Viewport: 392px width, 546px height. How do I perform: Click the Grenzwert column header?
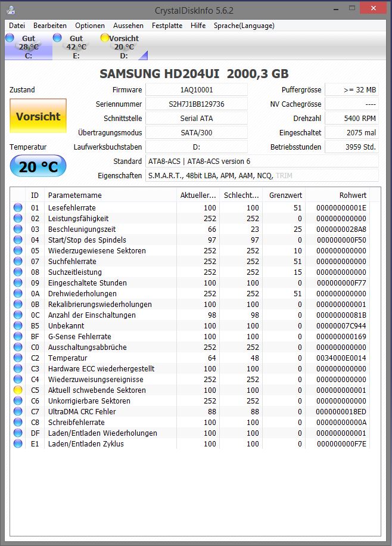(x=284, y=195)
